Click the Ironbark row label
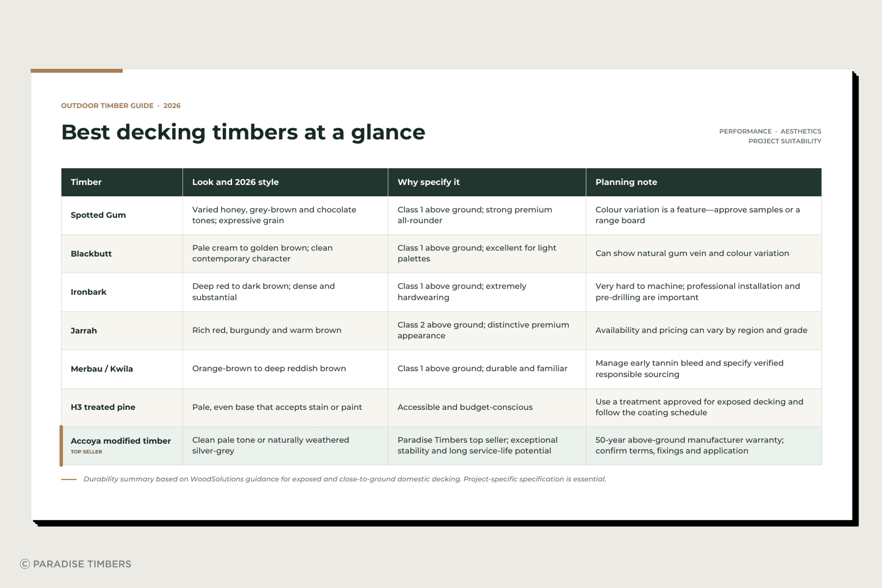882x588 pixels. [88, 292]
